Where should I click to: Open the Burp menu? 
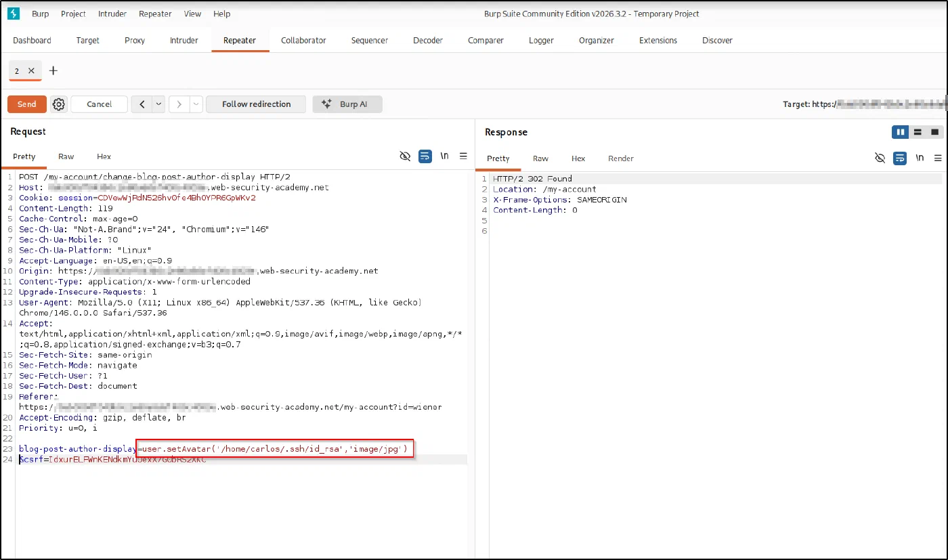(x=40, y=14)
